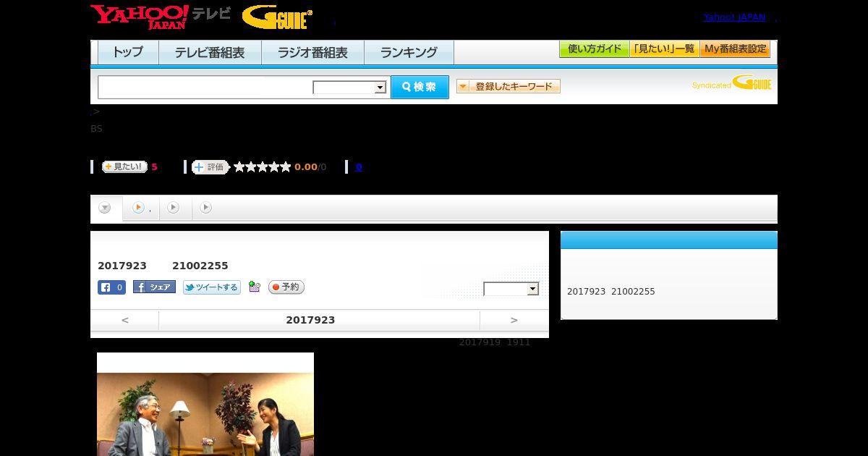This screenshot has height=456, width=868.
Task: Click the 評価 plus rating button
Action: point(210,167)
